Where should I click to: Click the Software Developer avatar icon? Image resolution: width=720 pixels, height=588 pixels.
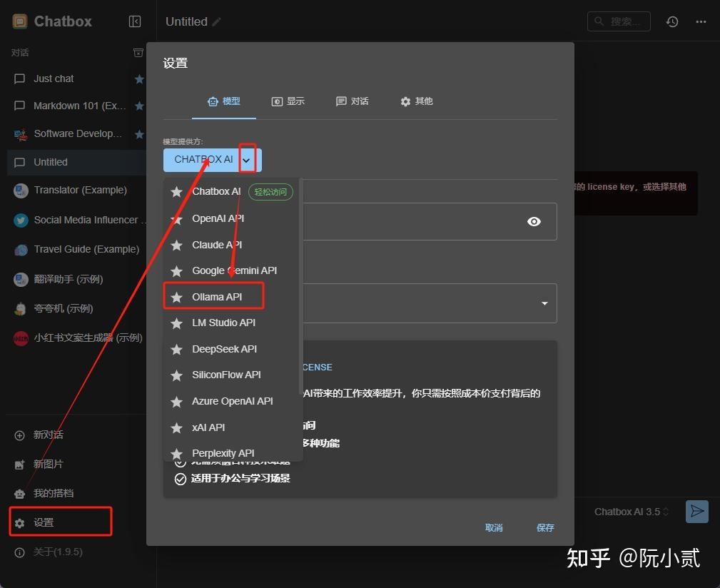[21, 134]
